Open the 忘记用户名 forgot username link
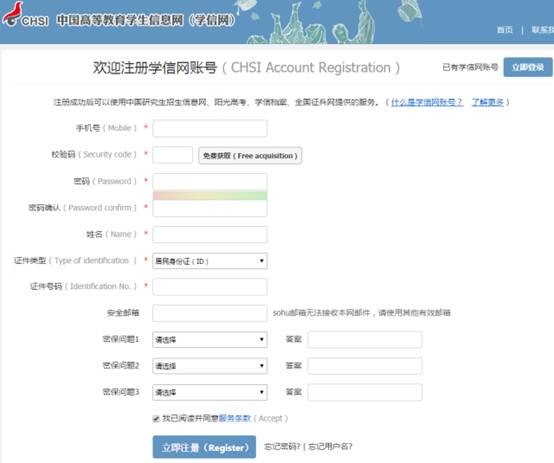The width and height of the screenshot is (554, 463). click(330, 447)
